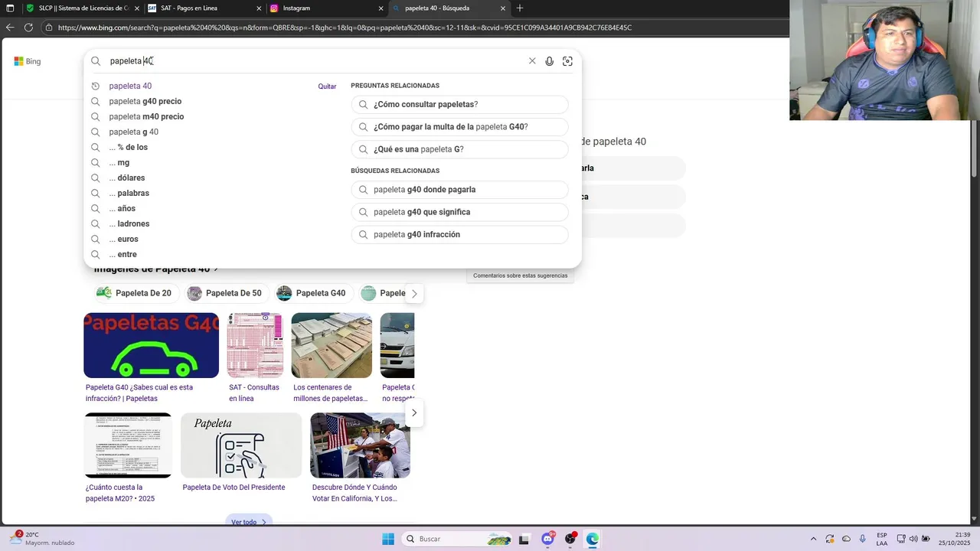Pick the '... dólares' suggestion
Screen dimensions: 980x551
click(126, 178)
